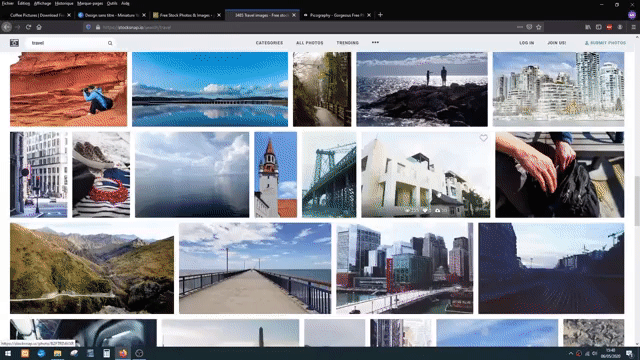Click the StockSnap camera logo icon
The height and width of the screenshot is (360, 640).
[x=14, y=43]
